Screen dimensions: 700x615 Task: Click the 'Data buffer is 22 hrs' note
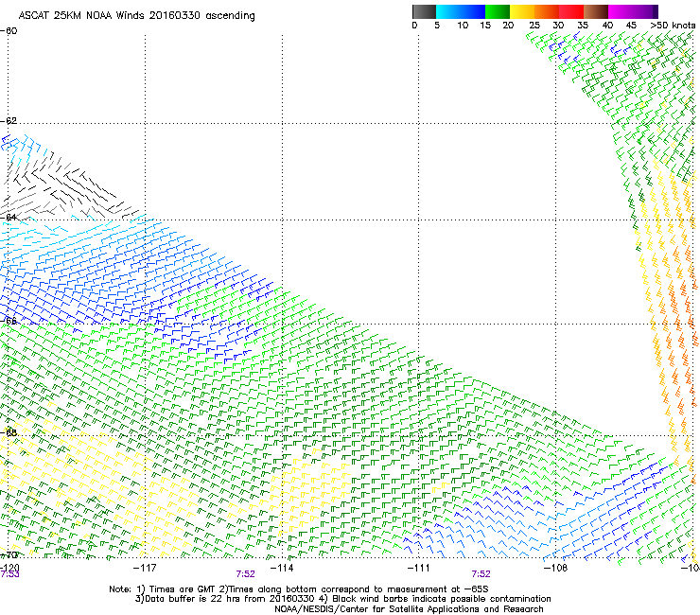[342, 599]
